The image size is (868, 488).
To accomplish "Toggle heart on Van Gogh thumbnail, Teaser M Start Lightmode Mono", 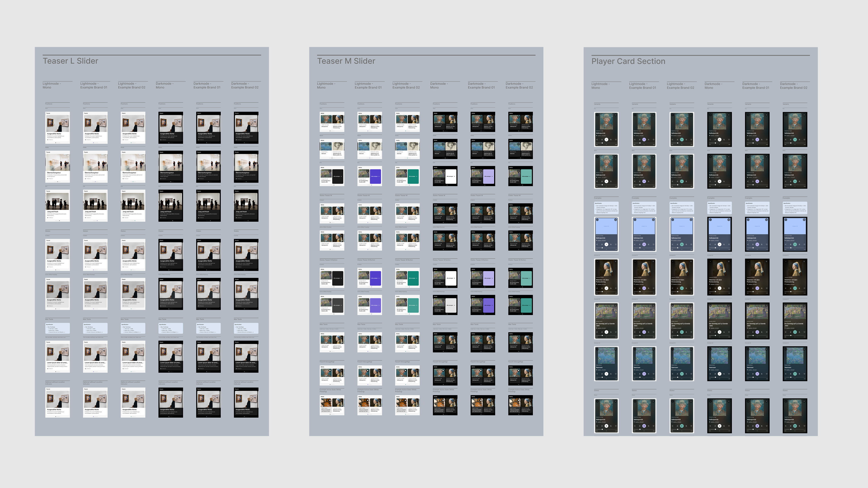I will [330, 117].
